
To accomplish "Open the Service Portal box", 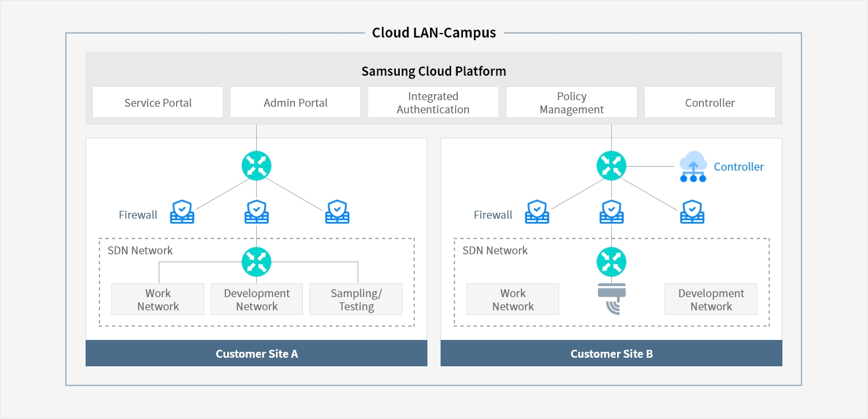I will click(158, 103).
